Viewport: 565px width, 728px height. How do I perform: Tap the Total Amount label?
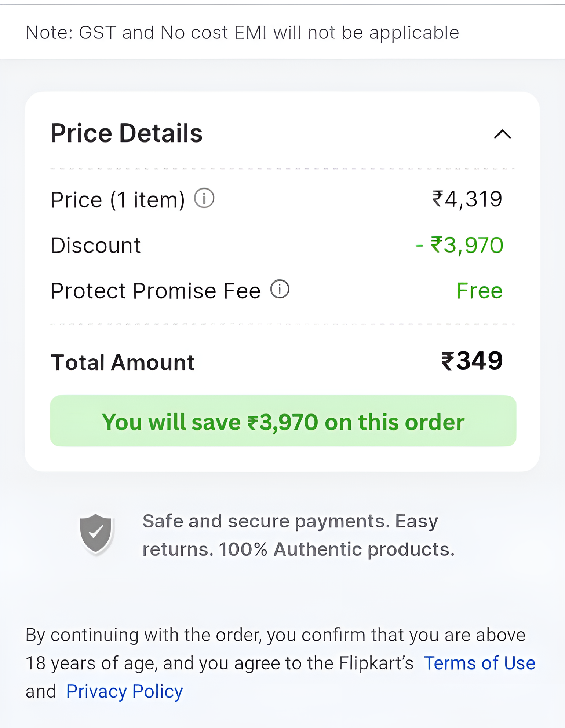tap(123, 363)
